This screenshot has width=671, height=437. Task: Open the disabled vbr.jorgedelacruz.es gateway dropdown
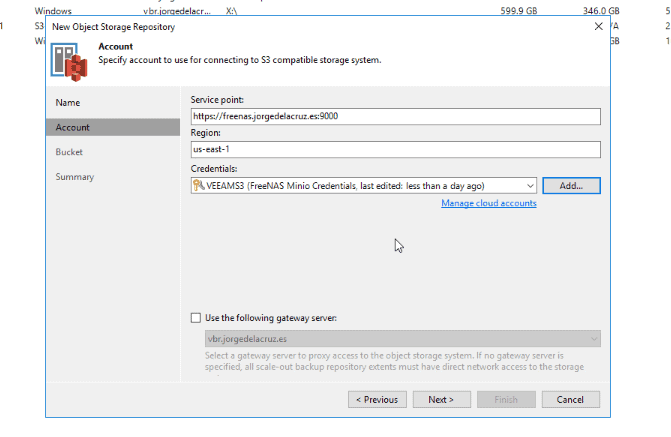click(x=403, y=339)
